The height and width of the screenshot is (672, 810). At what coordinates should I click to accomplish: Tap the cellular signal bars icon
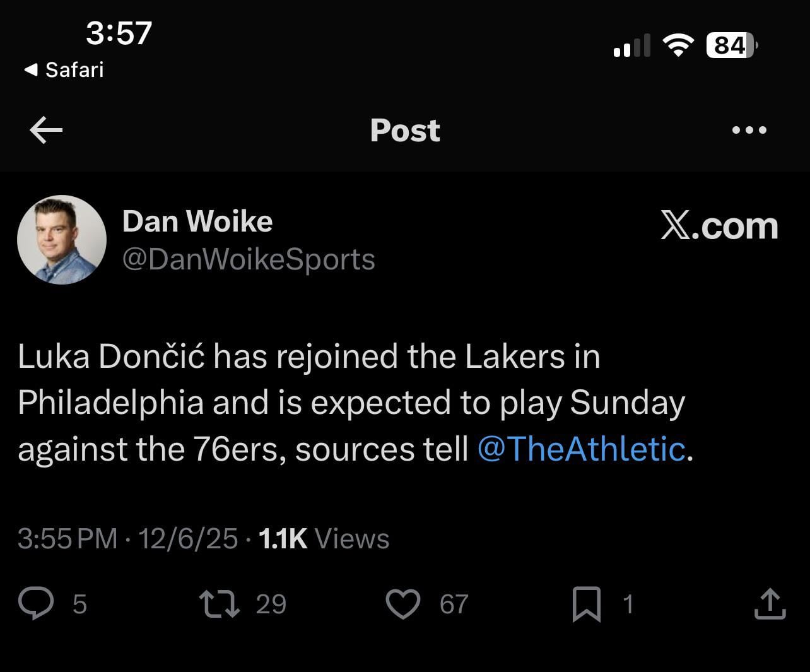pos(631,46)
